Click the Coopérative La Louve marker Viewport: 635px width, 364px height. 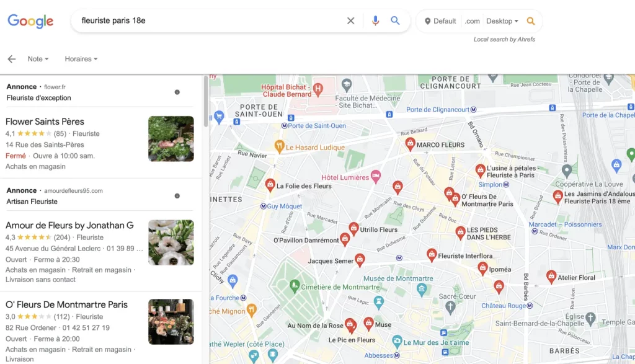tap(567, 171)
